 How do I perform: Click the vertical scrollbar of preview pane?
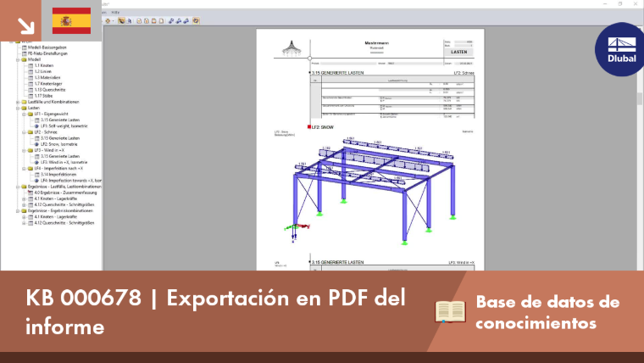click(x=639, y=148)
